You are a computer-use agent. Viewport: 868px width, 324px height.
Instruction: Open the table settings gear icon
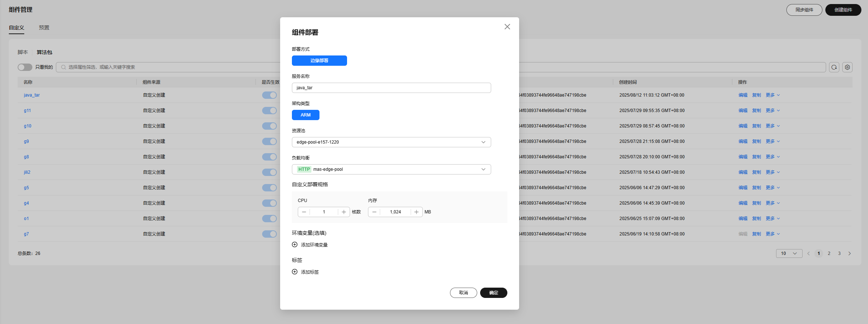tap(847, 67)
